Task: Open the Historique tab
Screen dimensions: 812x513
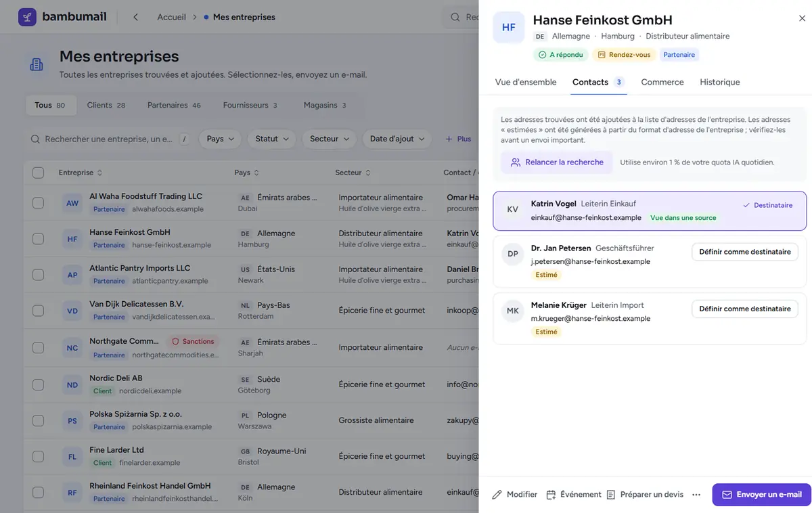Action: 720,82
